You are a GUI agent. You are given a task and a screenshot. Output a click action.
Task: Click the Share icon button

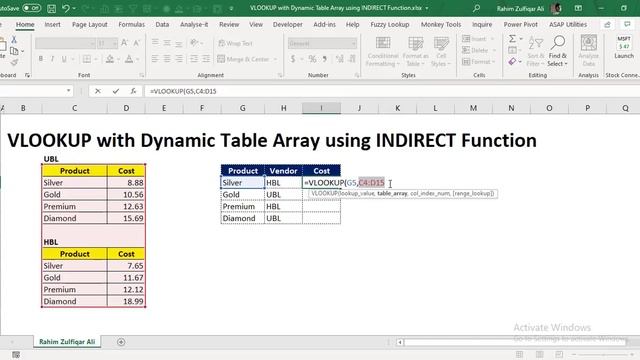[x=607, y=24]
